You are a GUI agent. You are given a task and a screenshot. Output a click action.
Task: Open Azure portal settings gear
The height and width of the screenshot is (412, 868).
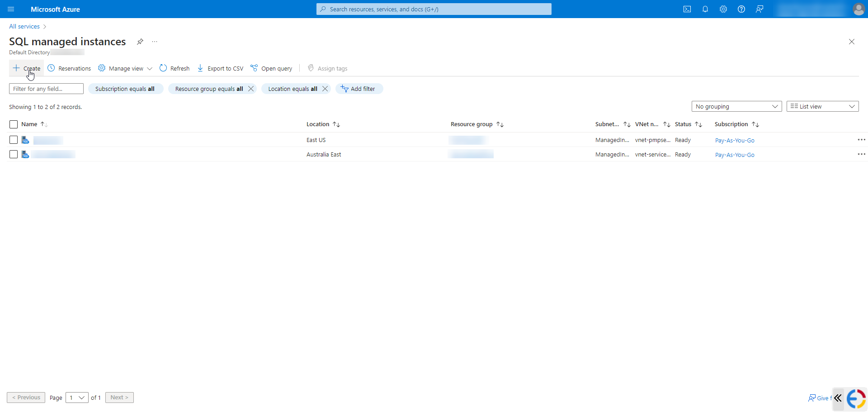point(723,9)
